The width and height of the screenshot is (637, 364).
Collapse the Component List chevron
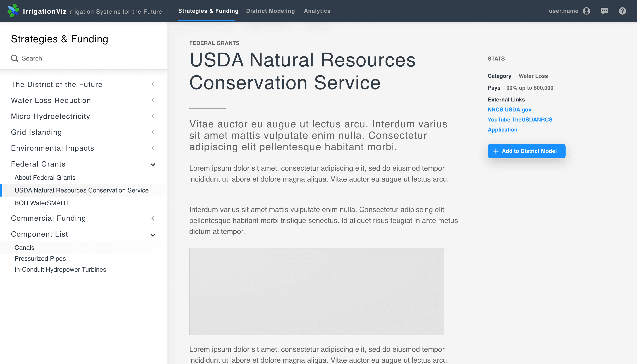click(x=153, y=235)
